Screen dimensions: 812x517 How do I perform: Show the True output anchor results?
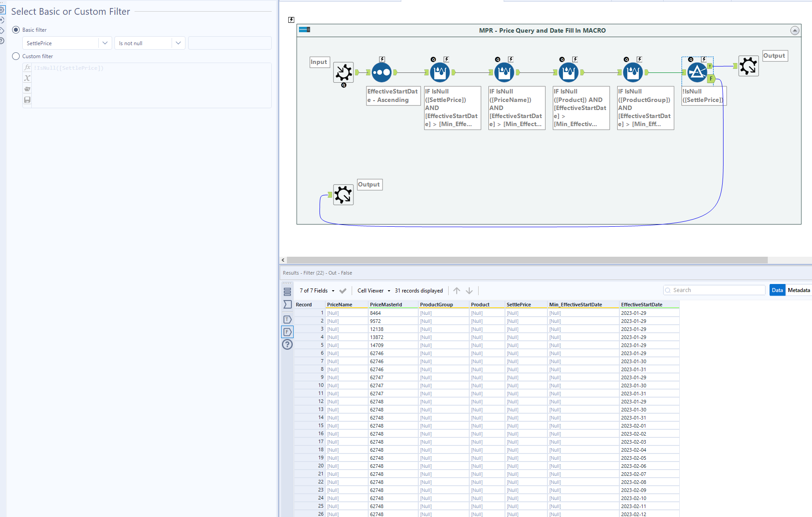[287, 319]
